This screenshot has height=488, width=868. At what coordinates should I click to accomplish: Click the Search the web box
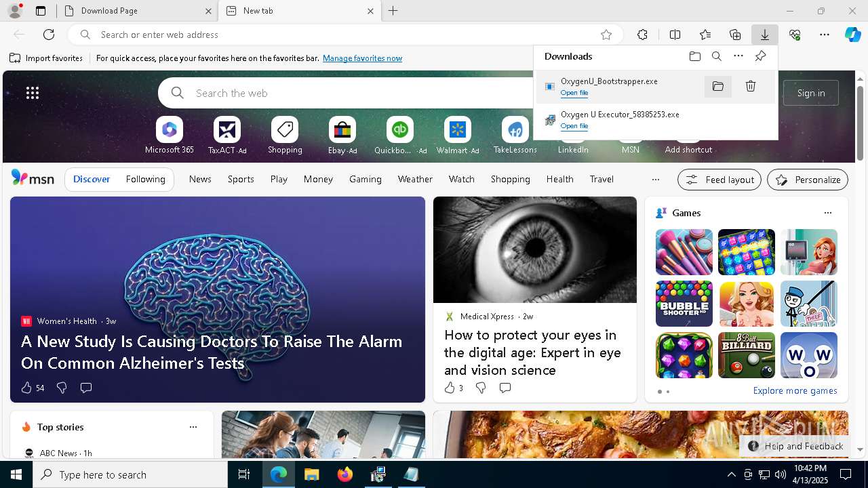pyautogui.click(x=346, y=93)
